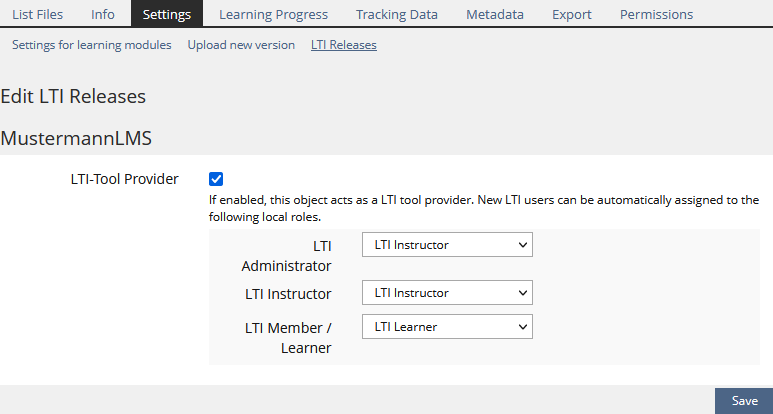Click the Upload new version link
The height and width of the screenshot is (414, 773).
pyautogui.click(x=241, y=45)
